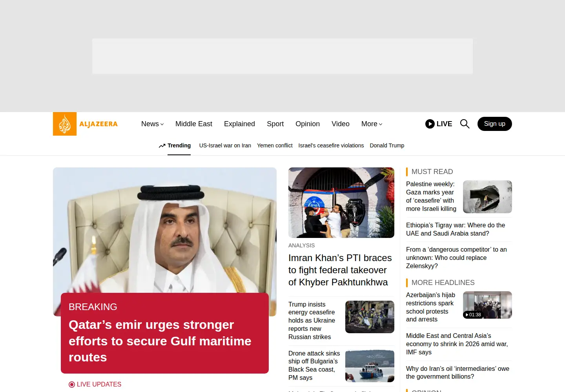Click the LIVE text in the header
Viewport: 565px width, 392px height.
point(444,124)
